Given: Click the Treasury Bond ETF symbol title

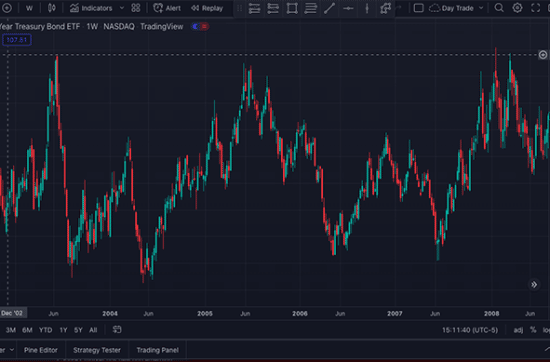Looking at the screenshot, I should click(40, 27).
